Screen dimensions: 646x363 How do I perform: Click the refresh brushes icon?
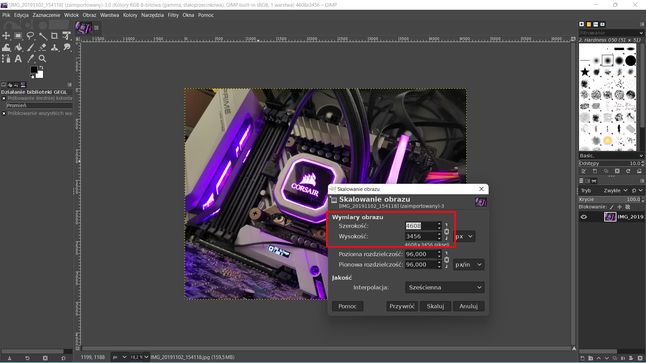tap(628, 171)
